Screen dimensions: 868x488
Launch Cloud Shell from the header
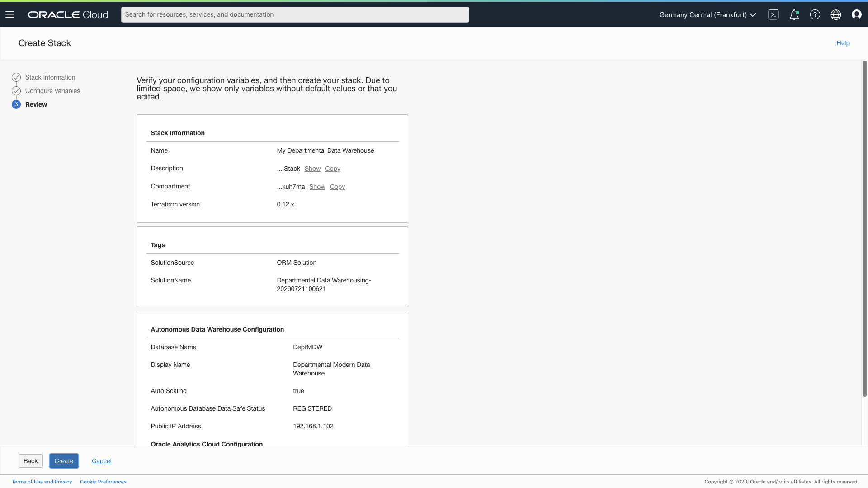pos(773,14)
